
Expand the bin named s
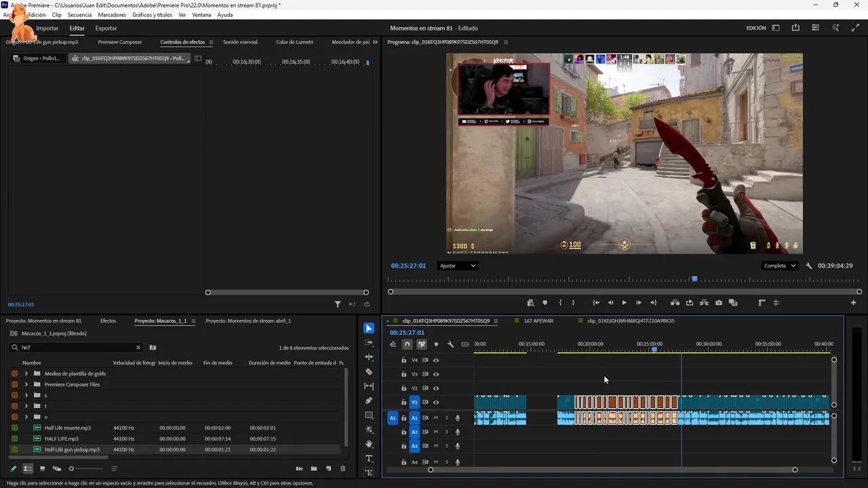coord(26,395)
